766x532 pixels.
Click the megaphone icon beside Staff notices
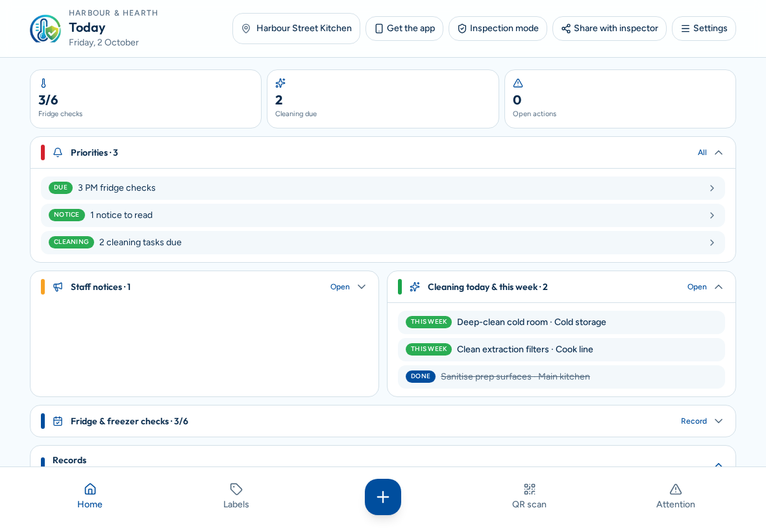pos(58,287)
